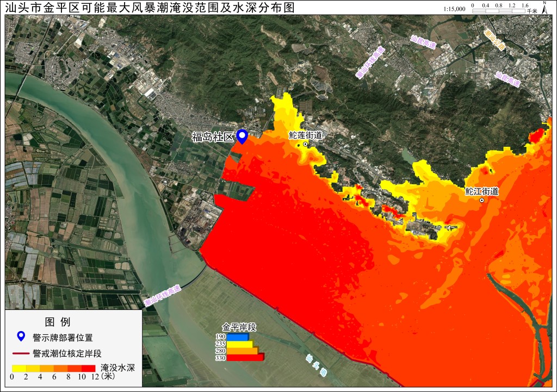The height and width of the screenshot is (392, 557).
Task: Click the 1.6 tick label on the scale bar
Action: coord(525,5)
